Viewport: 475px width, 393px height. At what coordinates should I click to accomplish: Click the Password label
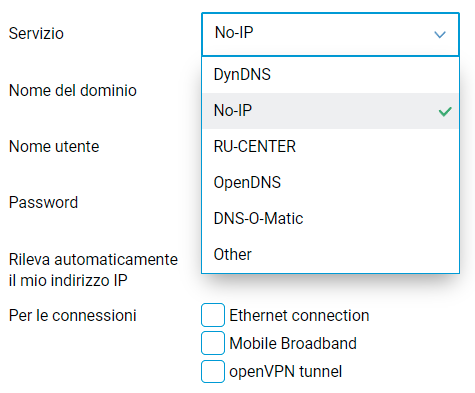43,202
